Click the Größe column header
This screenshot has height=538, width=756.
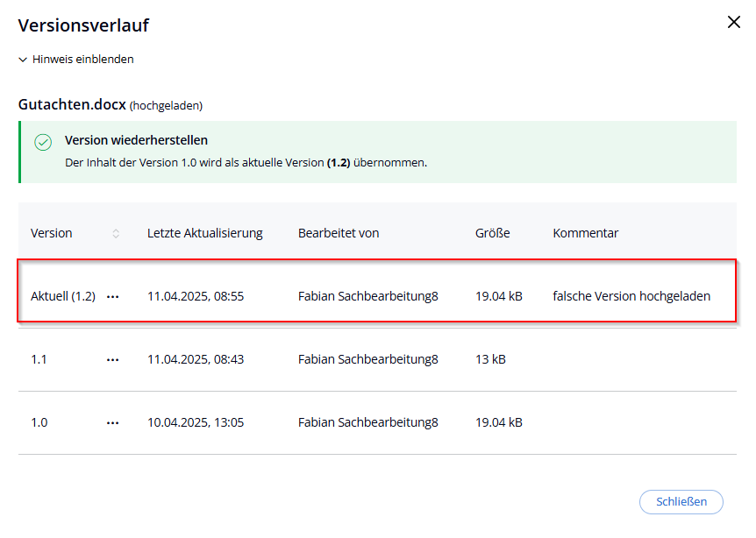tap(492, 233)
